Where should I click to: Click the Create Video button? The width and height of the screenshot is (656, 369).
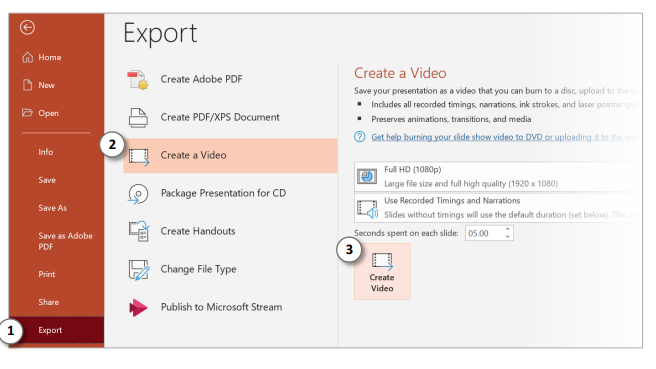pyautogui.click(x=382, y=271)
